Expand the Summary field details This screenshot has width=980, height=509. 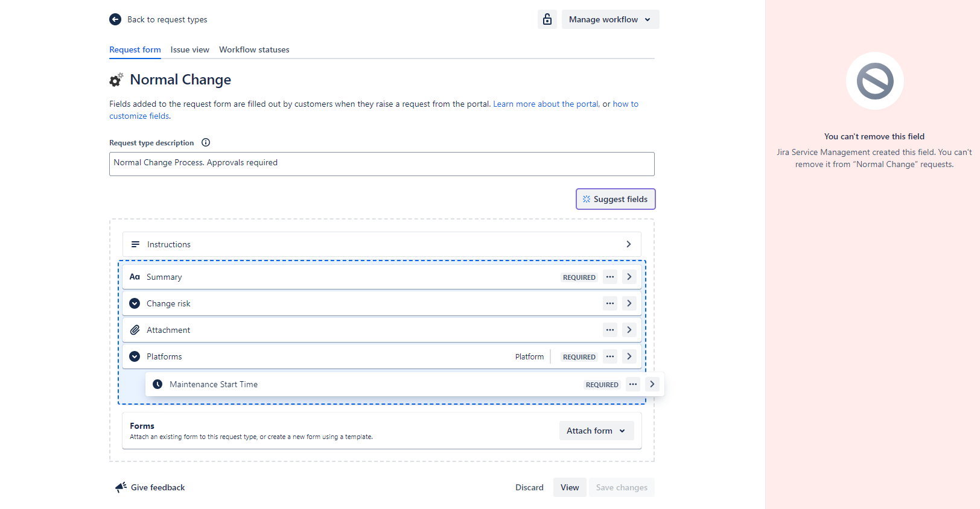tap(629, 277)
